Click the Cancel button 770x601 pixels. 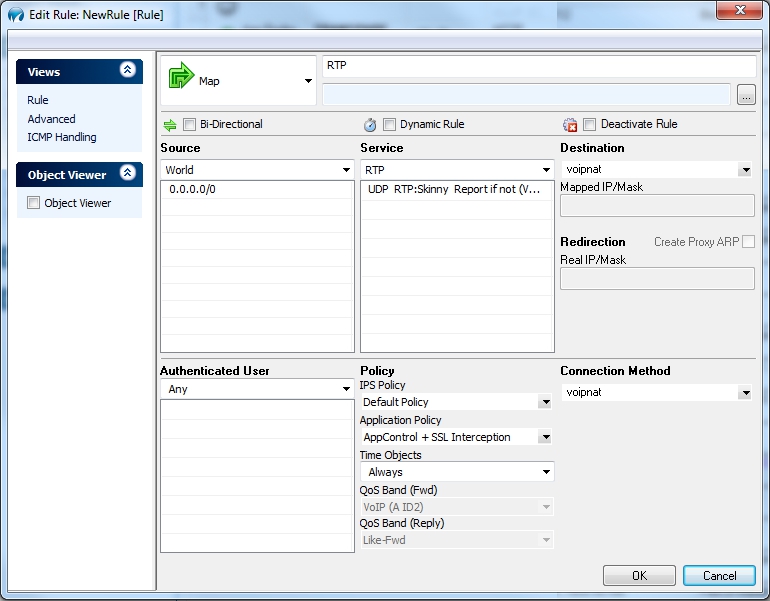719,575
